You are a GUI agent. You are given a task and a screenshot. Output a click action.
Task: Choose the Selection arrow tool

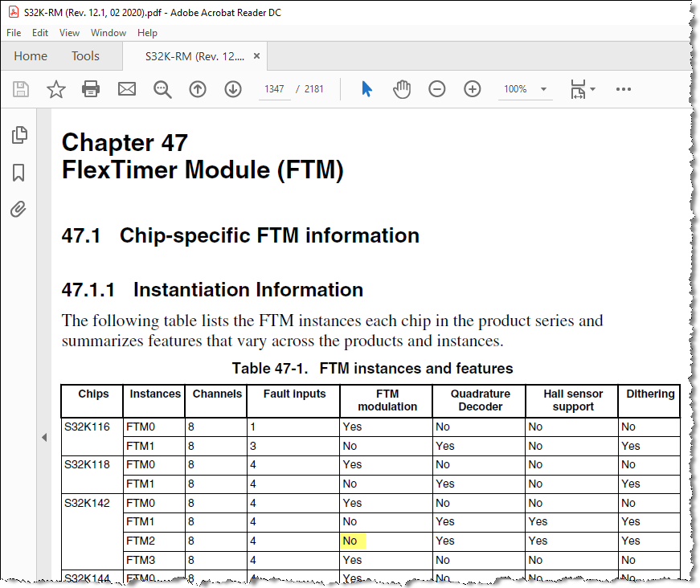tap(366, 89)
